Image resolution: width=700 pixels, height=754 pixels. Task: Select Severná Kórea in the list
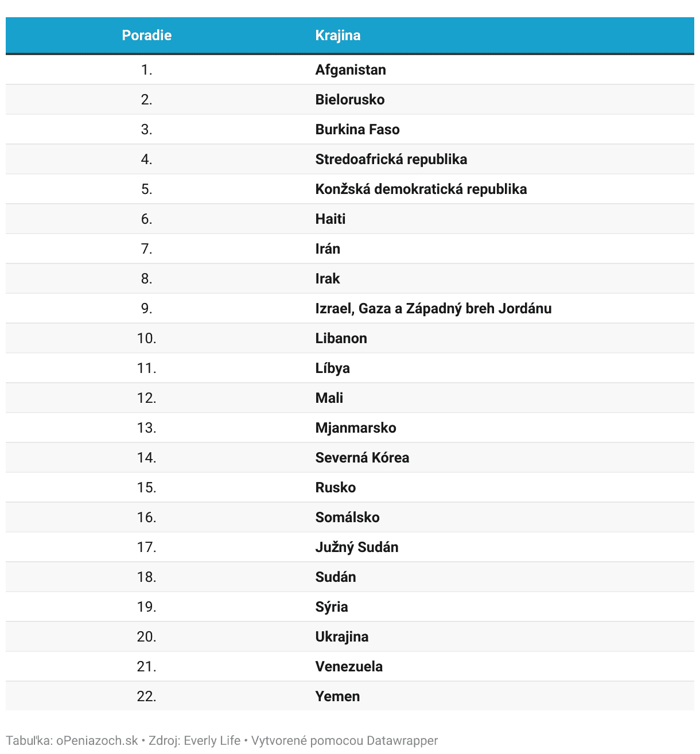(x=362, y=458)
